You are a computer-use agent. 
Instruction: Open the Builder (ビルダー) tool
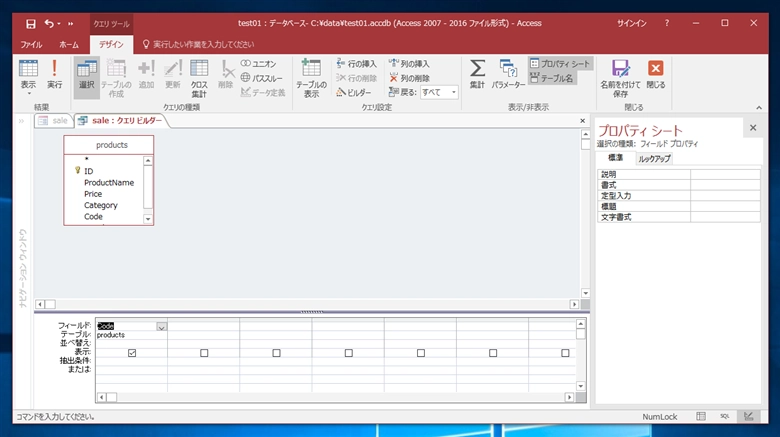coord(354,93)
